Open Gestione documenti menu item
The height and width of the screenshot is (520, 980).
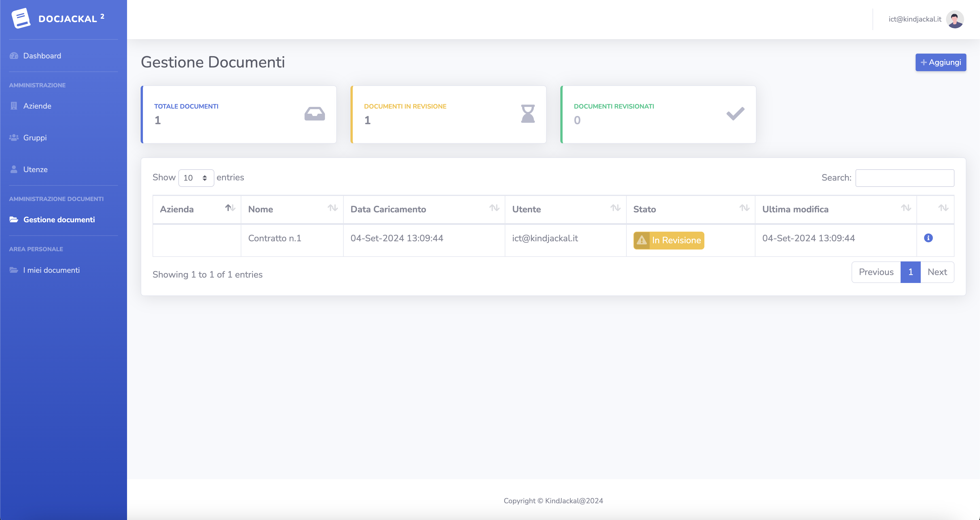[59, 219]
